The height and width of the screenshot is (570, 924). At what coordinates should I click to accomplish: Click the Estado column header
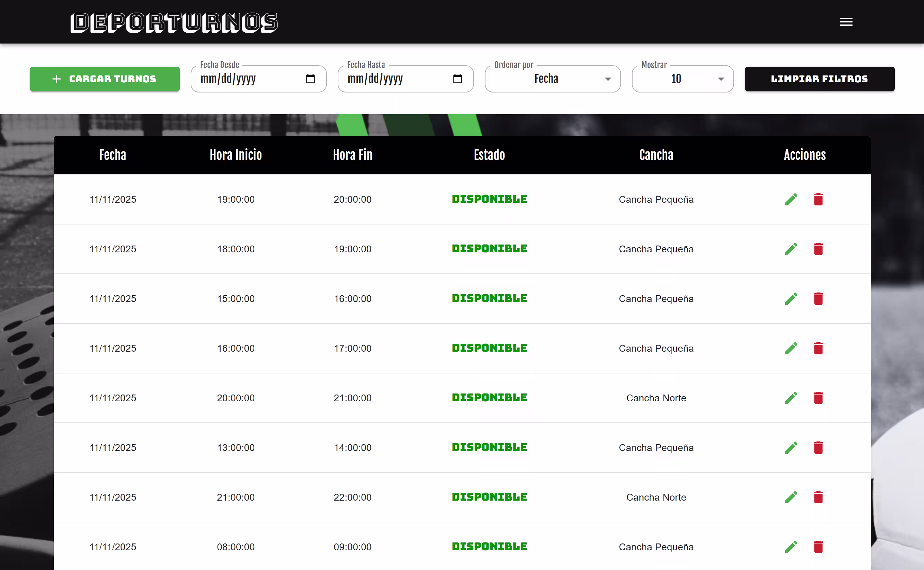pyautogui.click(x=489, y=155)
